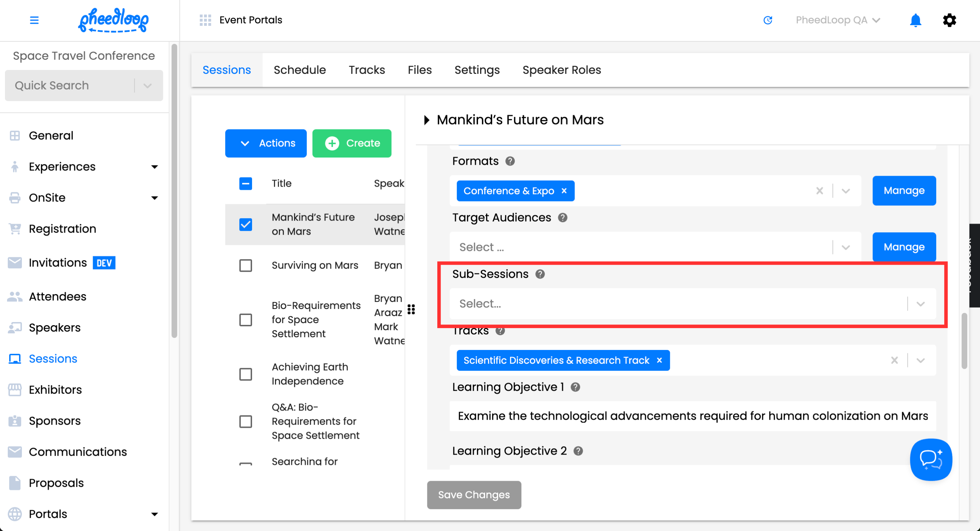Click the green Create button
Screen dimensions: 980x531
[351, 144]
